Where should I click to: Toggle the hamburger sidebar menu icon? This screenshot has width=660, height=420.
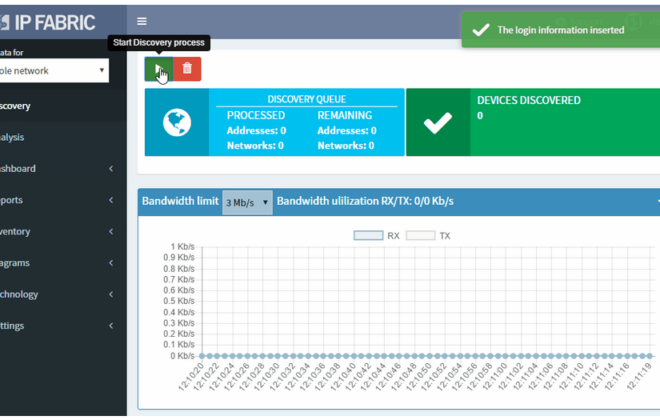click(x=142, y=21)
